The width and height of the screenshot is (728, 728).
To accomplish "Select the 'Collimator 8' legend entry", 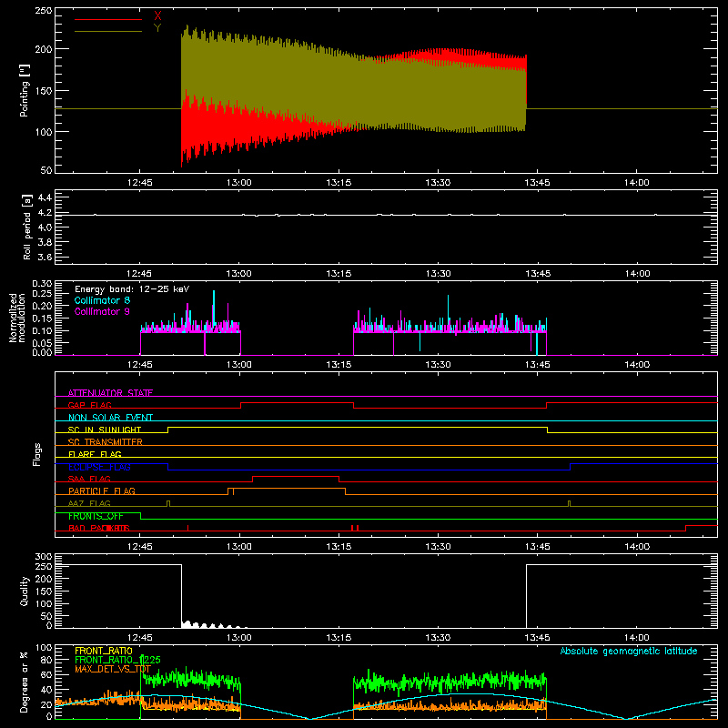I will pyautogui.click(x=102, y=300).
